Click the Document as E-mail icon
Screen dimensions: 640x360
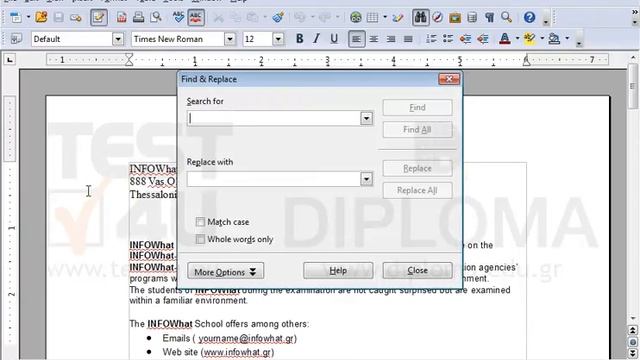76,18
